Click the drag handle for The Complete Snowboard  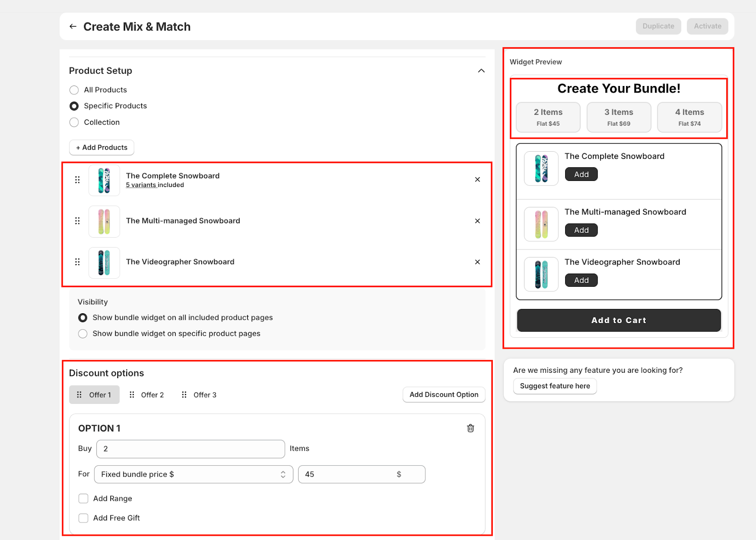coord(77,180)
